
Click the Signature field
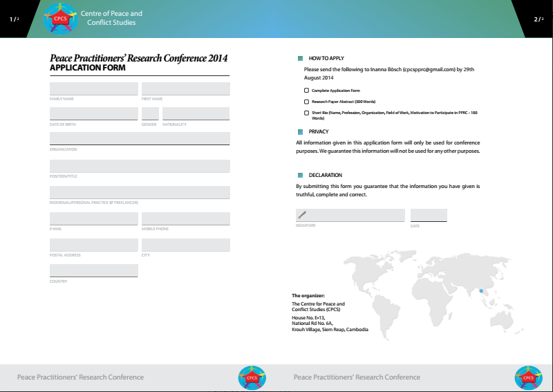(350, 215)
